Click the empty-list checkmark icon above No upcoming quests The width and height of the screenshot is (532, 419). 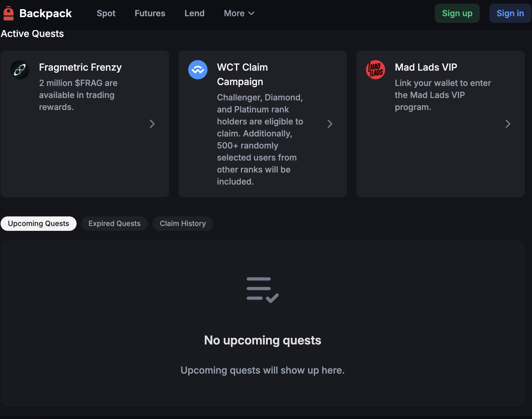click(263, 290)
